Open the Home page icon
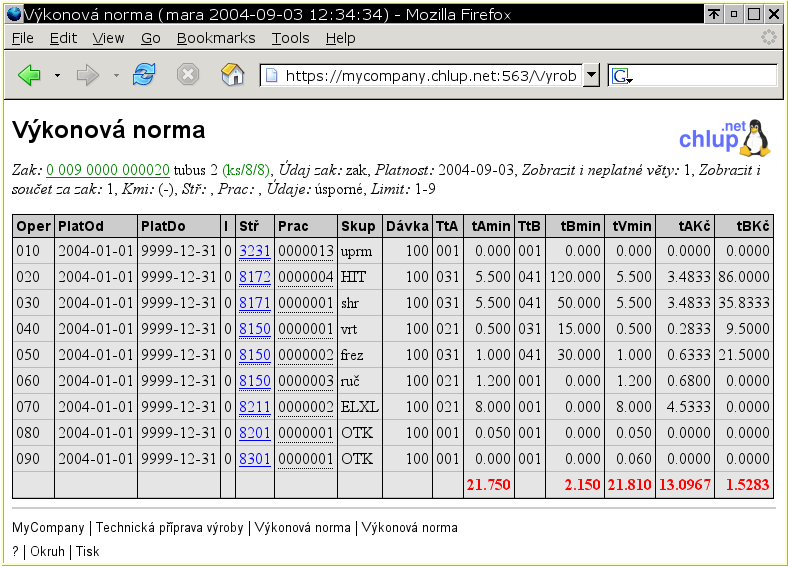The image size is (788, 567). pyautogui.click(x=232, y=74)
